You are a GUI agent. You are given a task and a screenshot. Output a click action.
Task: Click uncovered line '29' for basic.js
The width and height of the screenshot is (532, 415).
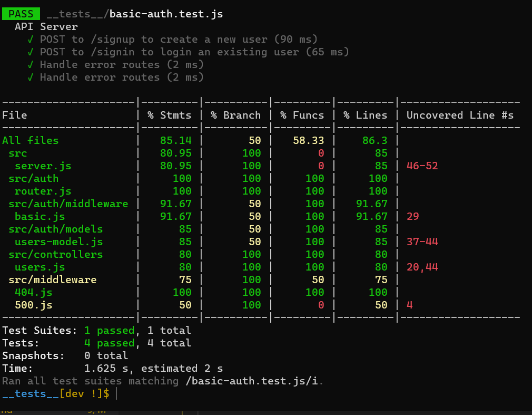pos(412,216)
